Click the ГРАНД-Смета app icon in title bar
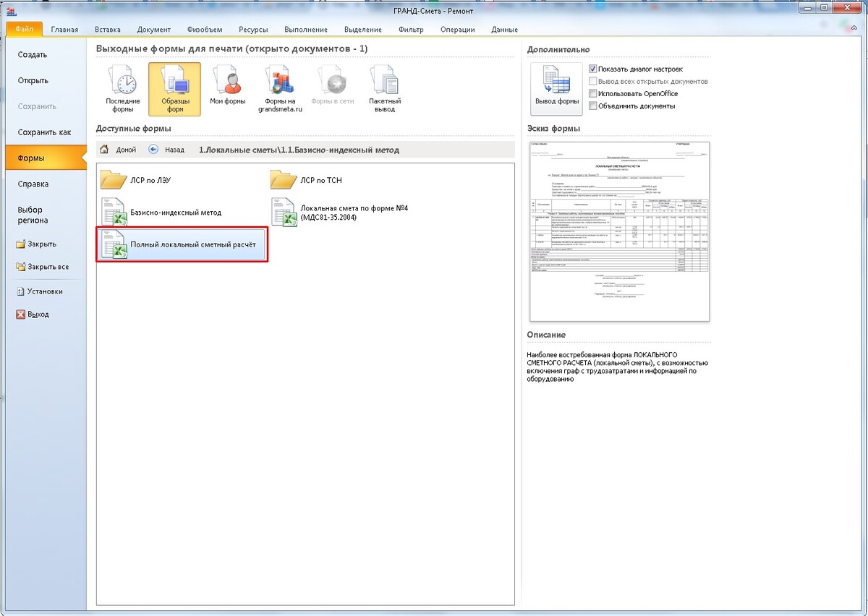This screenshot has width=868, height=616. pos(12,10)
